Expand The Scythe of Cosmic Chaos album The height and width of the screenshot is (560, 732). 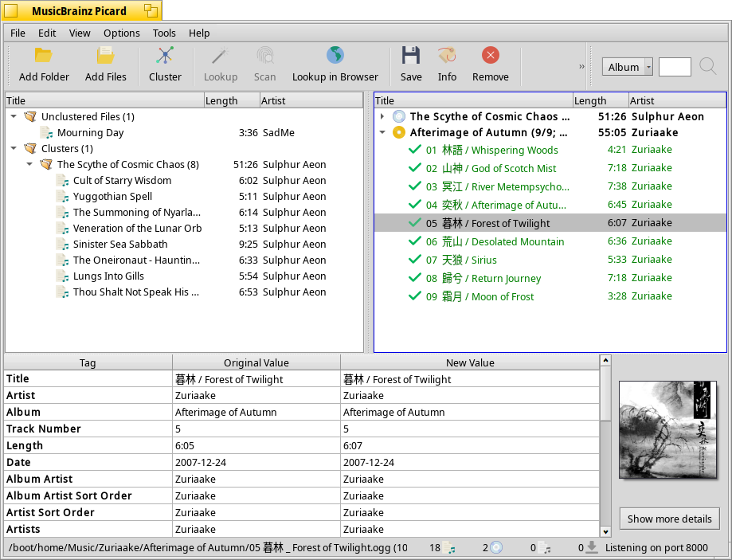point(382,116)
